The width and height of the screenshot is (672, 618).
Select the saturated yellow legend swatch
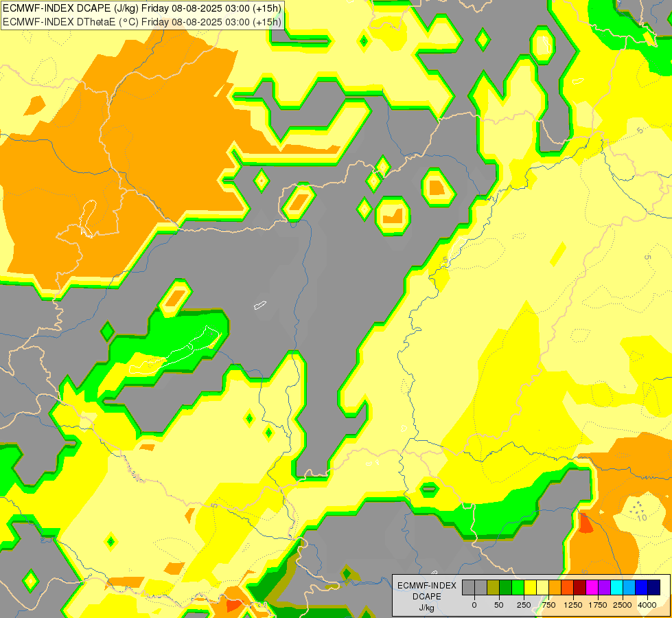tap(530, 588)
